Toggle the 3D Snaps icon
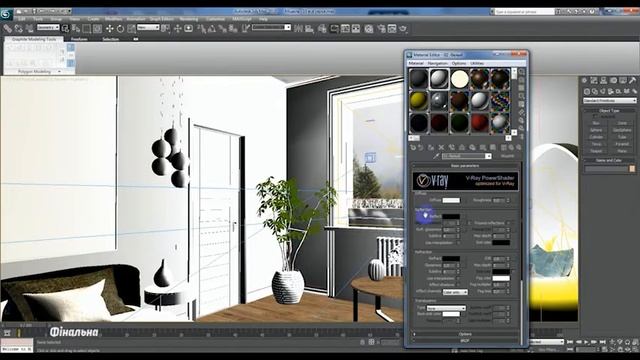640x360 pixels. tap(201, 29)
